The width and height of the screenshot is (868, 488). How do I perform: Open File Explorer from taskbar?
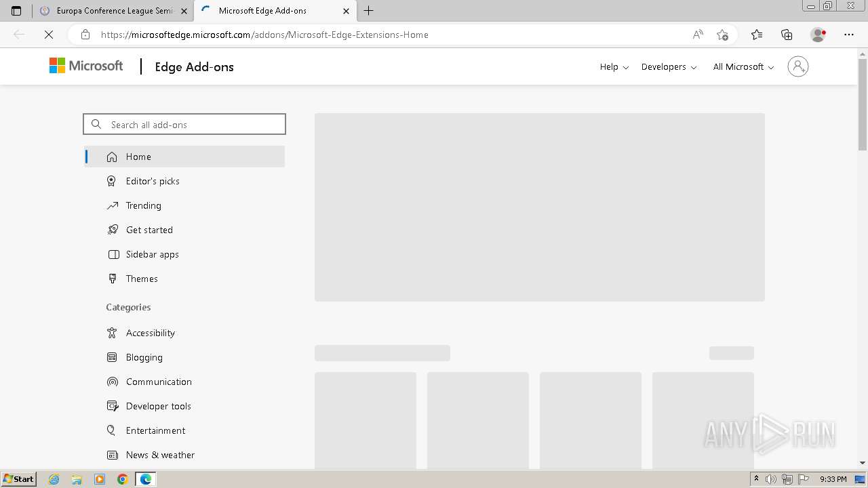[77, 479]
